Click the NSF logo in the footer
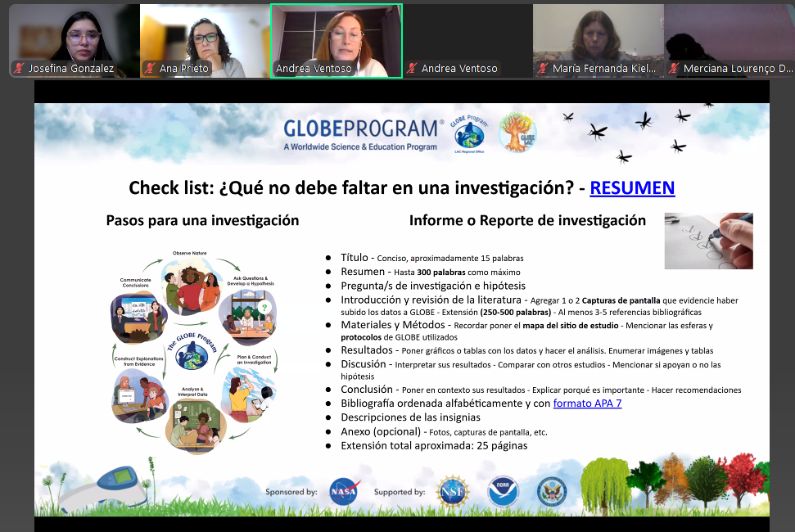Screen dimensions: 795x532 click(452, 491)
